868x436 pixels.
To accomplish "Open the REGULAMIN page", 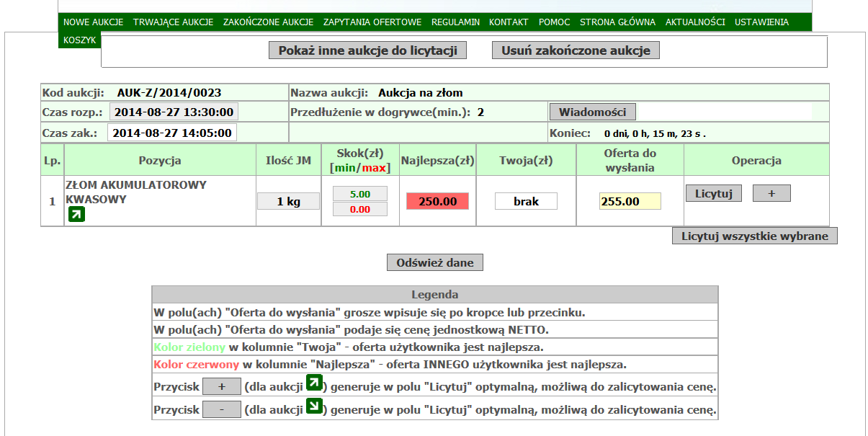I will [455, 22].
